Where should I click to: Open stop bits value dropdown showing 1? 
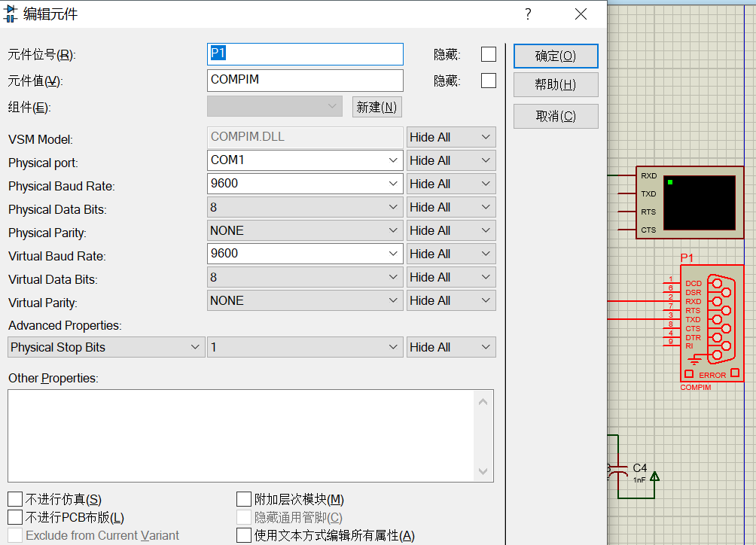(305, 347)
